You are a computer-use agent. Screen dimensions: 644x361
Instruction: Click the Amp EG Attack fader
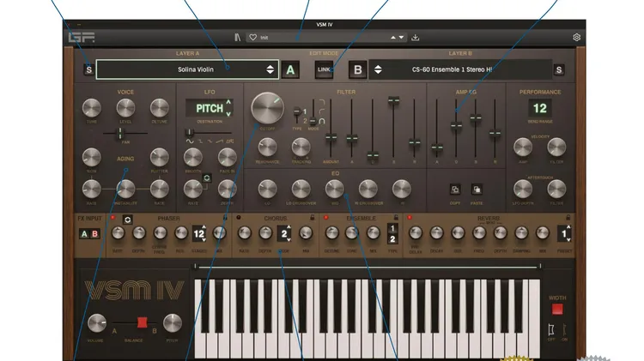point(437,147)
